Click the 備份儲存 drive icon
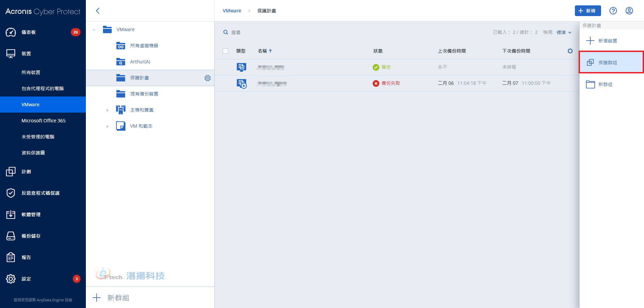 pos(11,236)
